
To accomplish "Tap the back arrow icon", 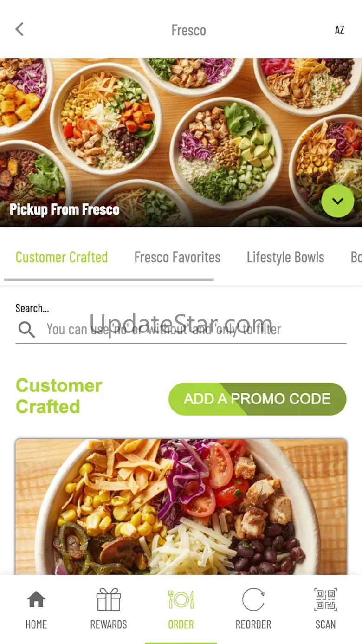I will point(19,29).
